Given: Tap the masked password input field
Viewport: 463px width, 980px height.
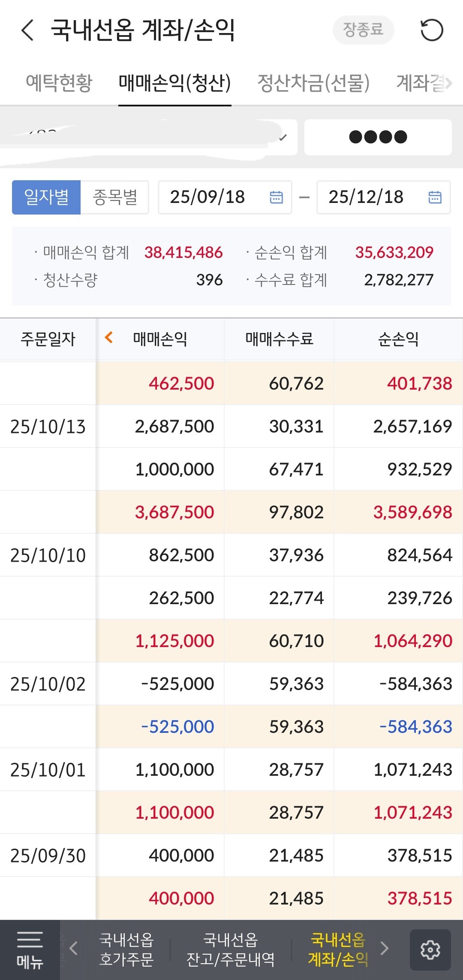Looking at the screenshot, I should [378, 137].
